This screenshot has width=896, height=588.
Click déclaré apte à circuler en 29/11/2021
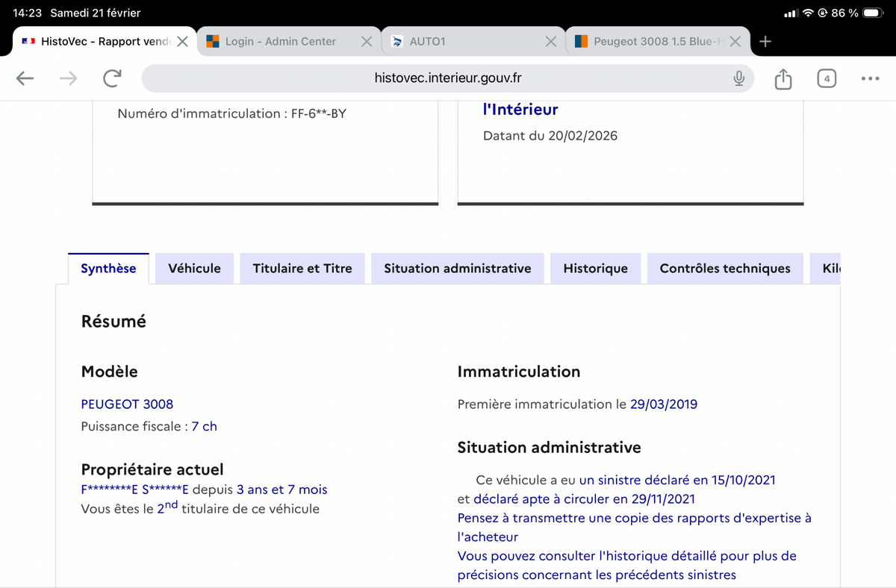[x=584, y=499]
